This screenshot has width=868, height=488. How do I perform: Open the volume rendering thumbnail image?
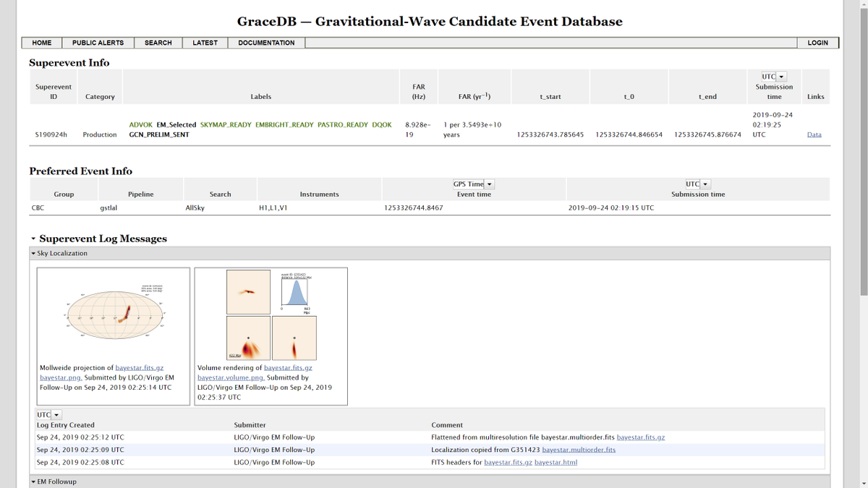[x=271, y=314]
